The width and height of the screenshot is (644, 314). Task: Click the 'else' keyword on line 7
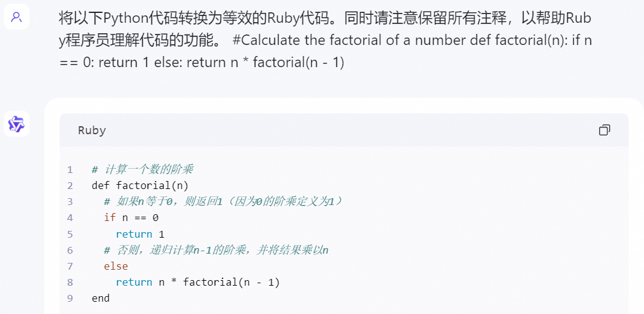tap(116, 266)
